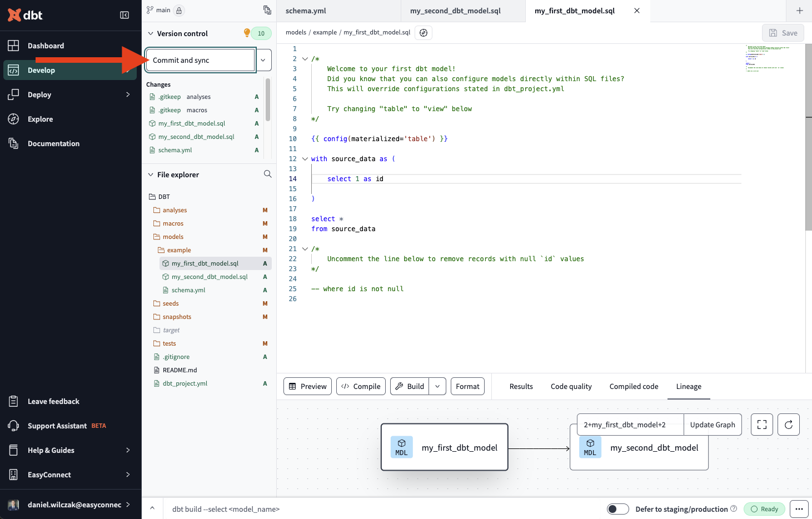
Task: Open the models folder in file explorer
Action: coord(173,237)
